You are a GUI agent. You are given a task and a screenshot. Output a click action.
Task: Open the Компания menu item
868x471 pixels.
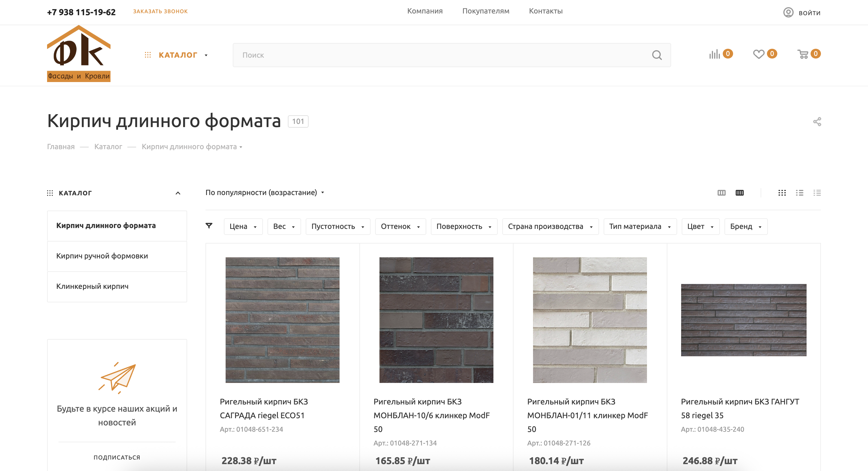pos(425,11)
